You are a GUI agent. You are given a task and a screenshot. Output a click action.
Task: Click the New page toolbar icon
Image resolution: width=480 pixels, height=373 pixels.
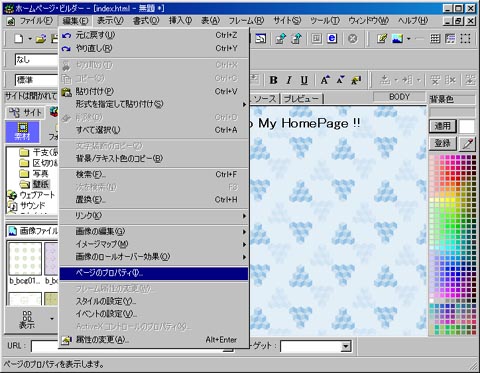[19, 39]
